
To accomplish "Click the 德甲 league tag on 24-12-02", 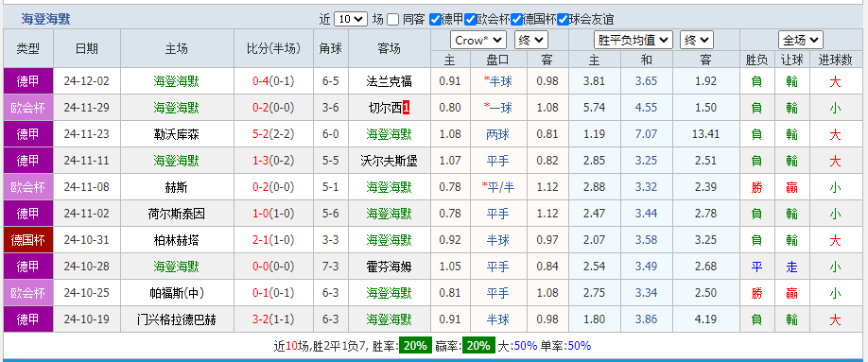I will coord(28,81).
